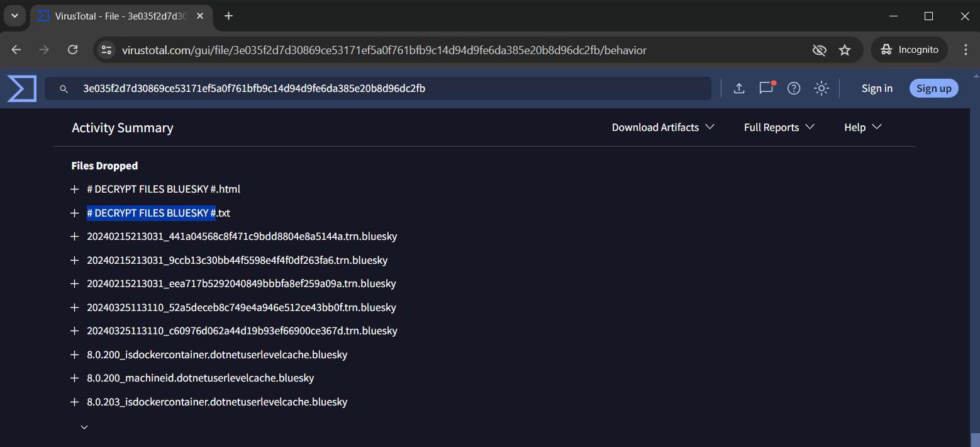Open the tab search dropdown

14,16
